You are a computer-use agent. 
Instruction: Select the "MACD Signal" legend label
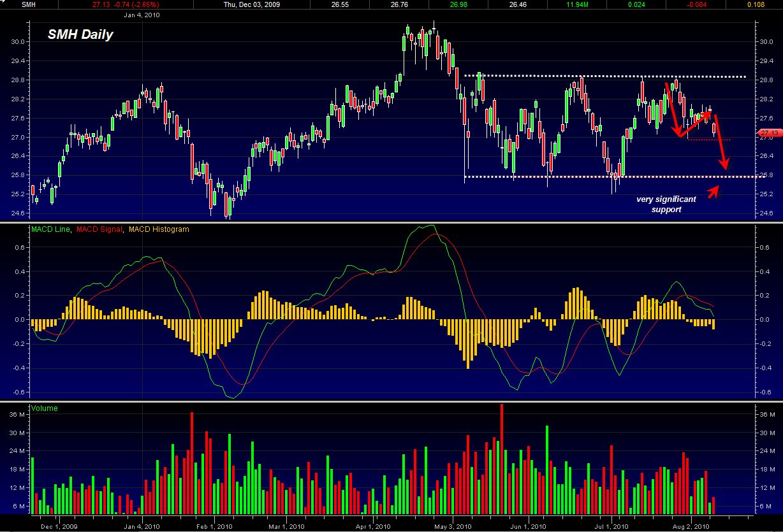click(x=99, y=229)
